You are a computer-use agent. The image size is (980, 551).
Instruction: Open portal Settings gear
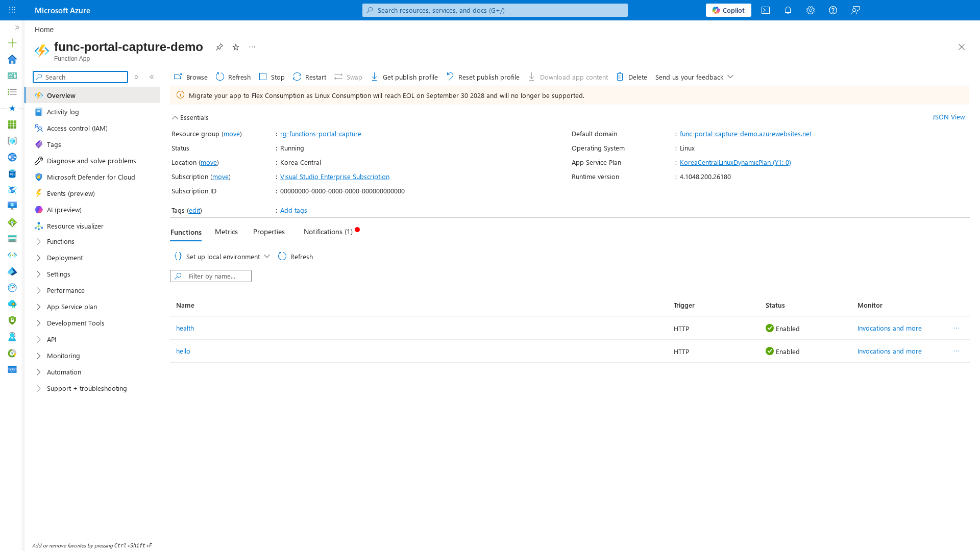(811, 10)
